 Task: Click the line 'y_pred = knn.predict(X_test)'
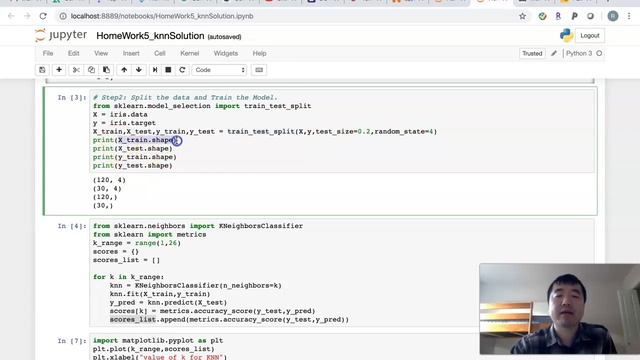coord(168,303)
